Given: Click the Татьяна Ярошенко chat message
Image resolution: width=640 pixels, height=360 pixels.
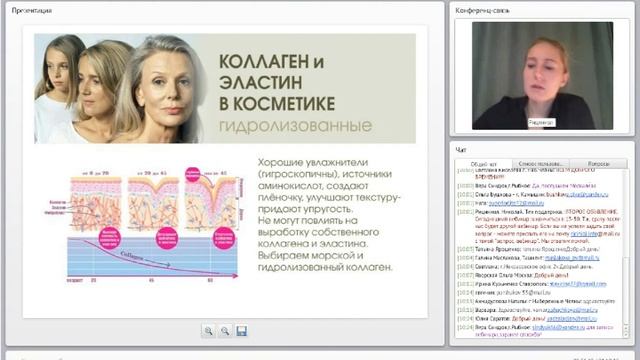Looking at the screenshot, I should [528, 249].
